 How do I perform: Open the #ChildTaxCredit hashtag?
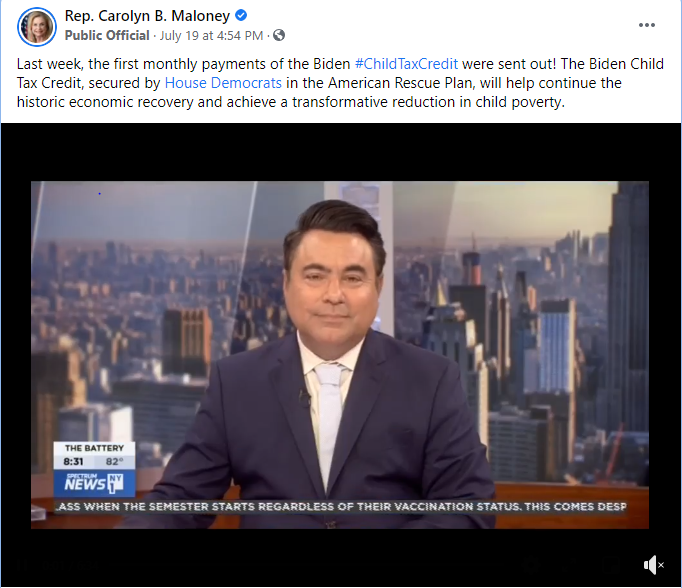[406, 64]
